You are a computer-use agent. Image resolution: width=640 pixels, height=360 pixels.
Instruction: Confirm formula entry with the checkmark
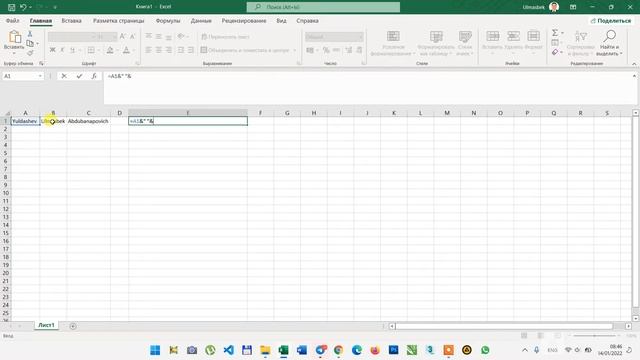pos(79,76)
